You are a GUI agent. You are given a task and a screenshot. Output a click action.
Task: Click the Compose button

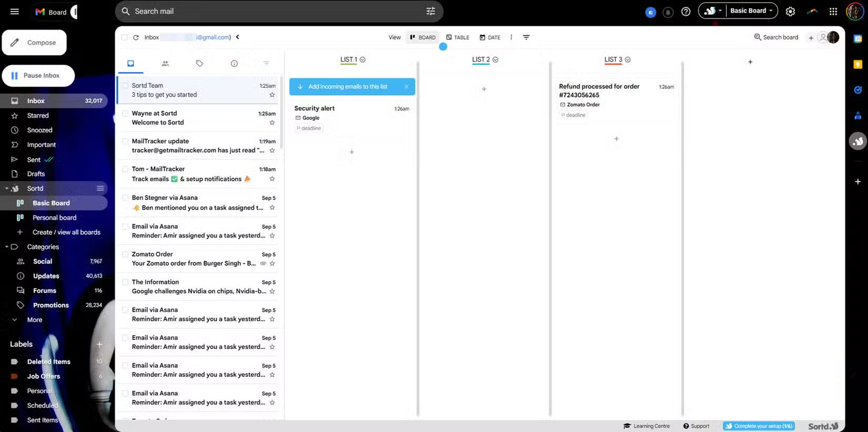click(x=34, y=43)
